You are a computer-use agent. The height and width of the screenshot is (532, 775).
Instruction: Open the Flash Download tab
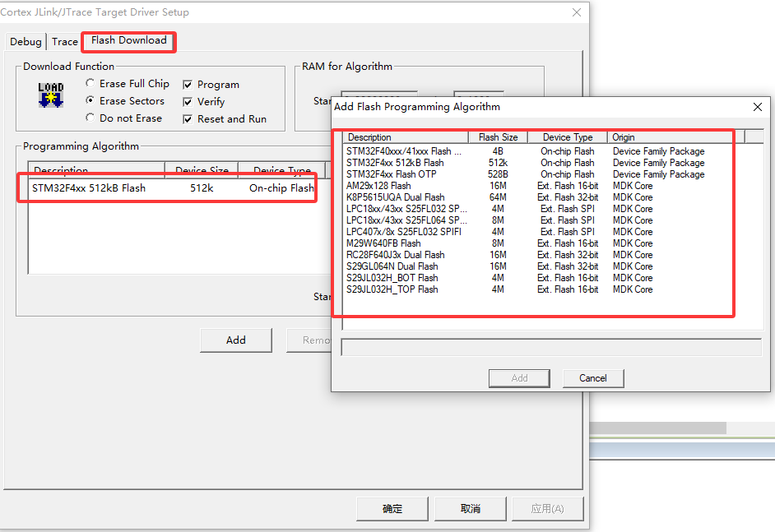129,40
